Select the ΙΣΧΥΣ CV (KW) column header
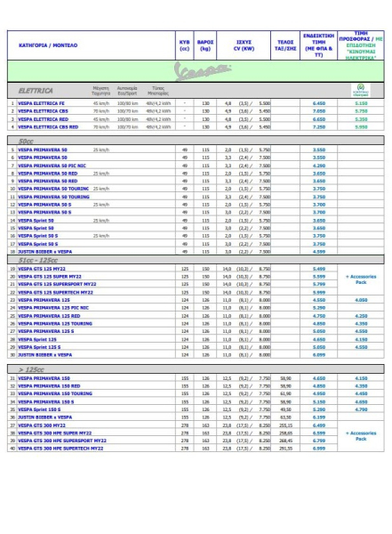The image size is (392, 534). [244, 45]
